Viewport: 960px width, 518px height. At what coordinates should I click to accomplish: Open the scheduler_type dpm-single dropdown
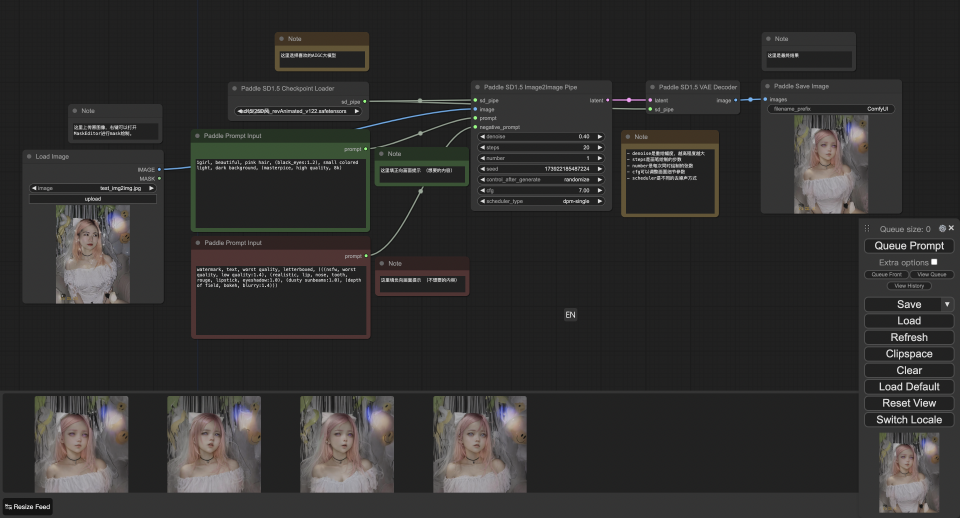tap(541, 201)
